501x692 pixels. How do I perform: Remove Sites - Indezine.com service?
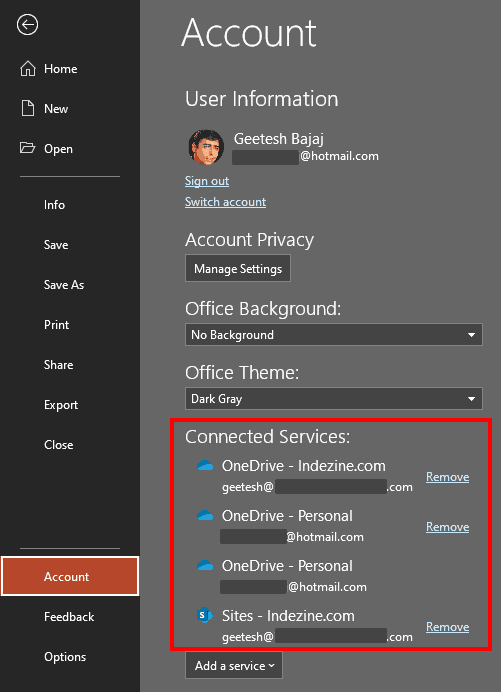tap(447, 627)
